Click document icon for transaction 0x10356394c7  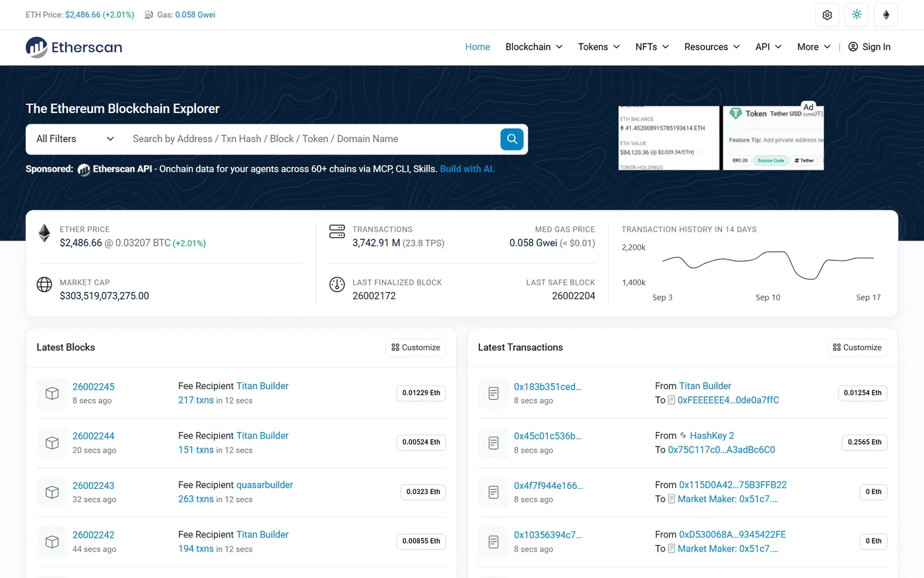pyautogui.click(x=494, y=542)
